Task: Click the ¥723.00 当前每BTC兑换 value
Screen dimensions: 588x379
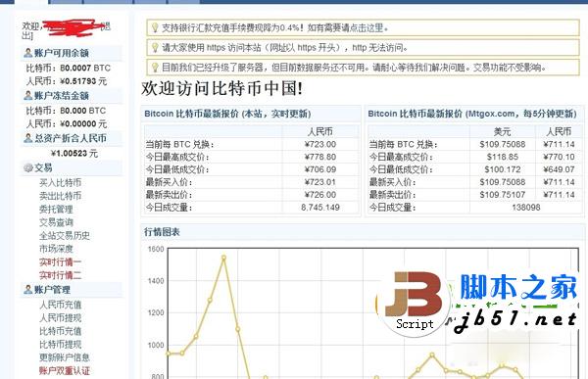Action: 320,144
